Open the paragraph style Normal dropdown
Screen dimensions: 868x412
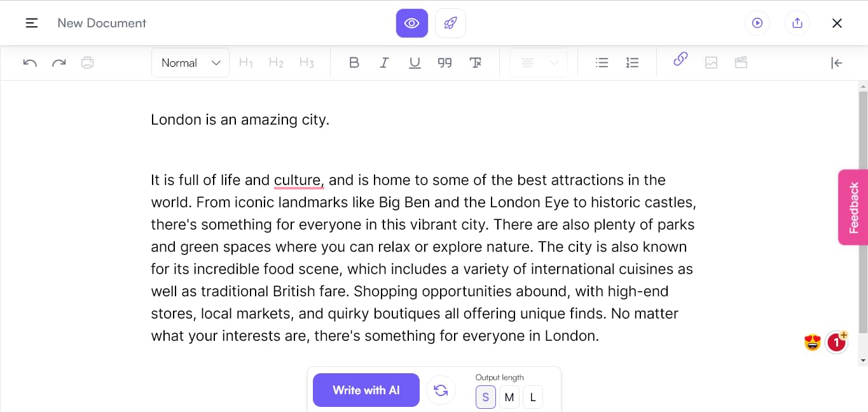189,62
